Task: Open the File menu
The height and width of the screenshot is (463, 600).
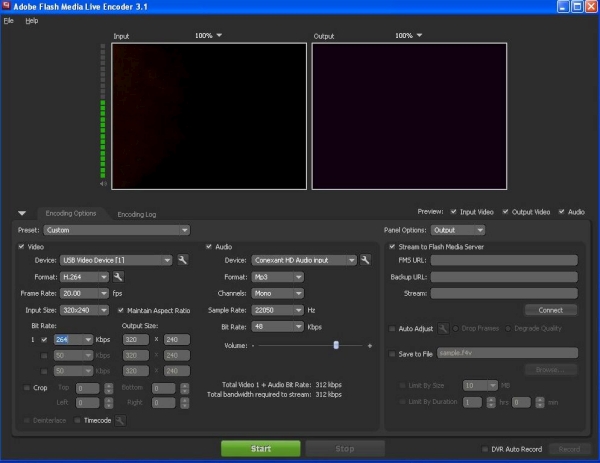Action: tap(8, 20)
